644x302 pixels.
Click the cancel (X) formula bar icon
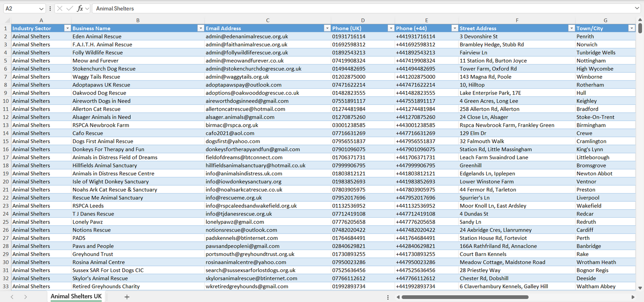tap(60, 8)
